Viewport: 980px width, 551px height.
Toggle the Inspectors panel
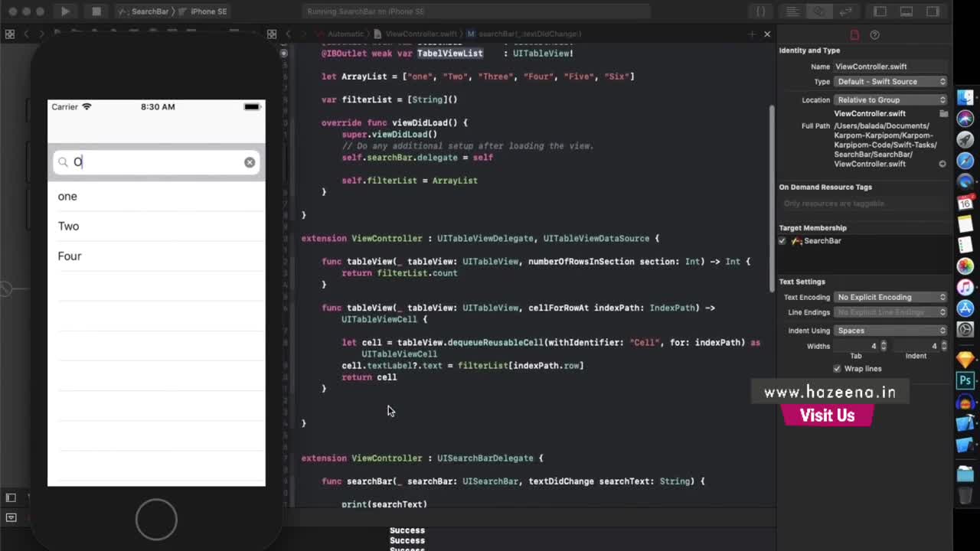click(x=933, y=11)
